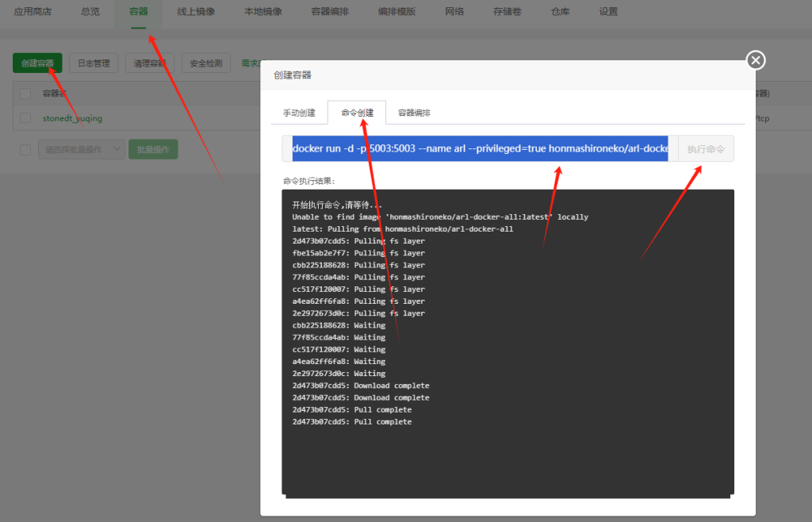
Task: Click the 命令执行结果 label
Action: tap(309, 181)
